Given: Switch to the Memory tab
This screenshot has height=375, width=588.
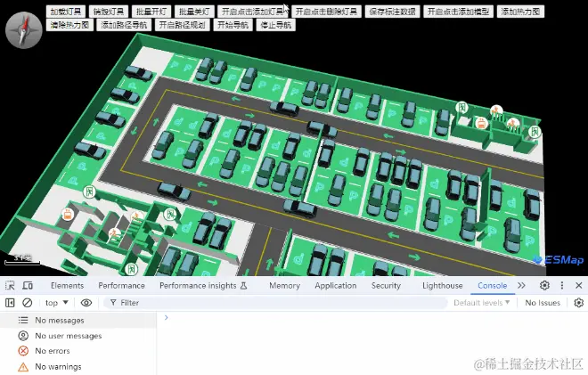Looking at the screenshot, I should pyautogui.click(x=284, y=285).
